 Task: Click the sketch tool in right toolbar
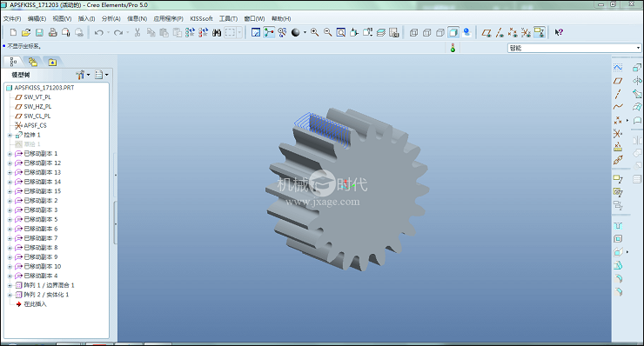618,67
